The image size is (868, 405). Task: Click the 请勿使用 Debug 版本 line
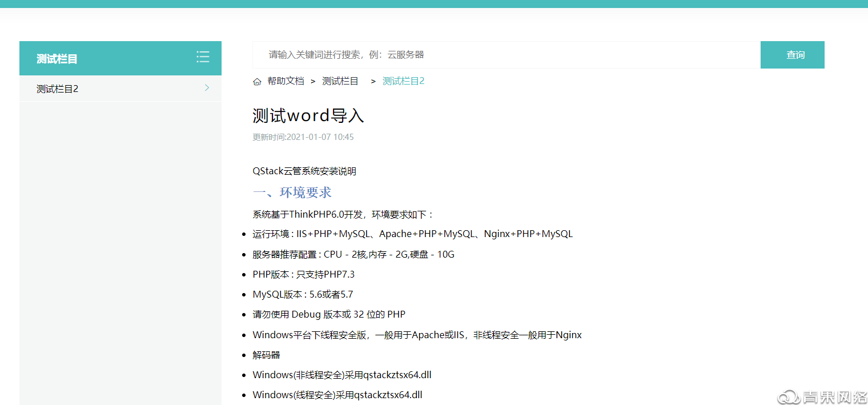(329, 315)
